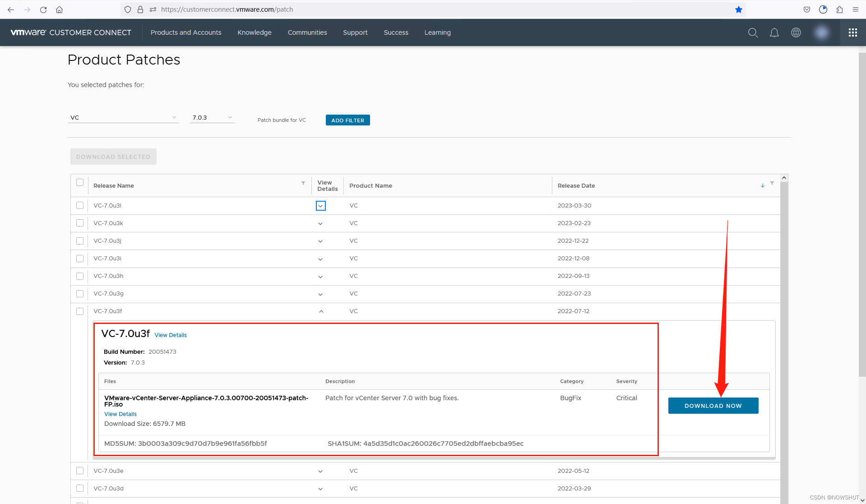Screen dimensions: 866x504
Task: Click the Firefox account circle icon
Action: pos(823,9)
